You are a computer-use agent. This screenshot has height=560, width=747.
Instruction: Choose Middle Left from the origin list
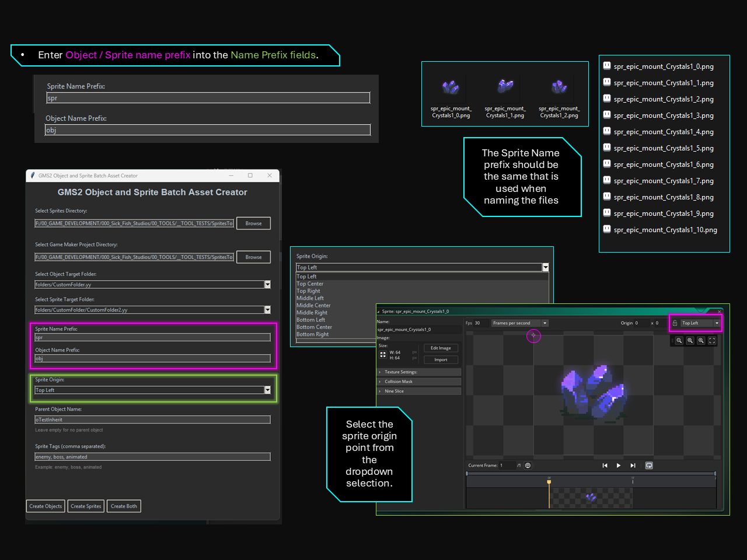[x=310, y=298]
